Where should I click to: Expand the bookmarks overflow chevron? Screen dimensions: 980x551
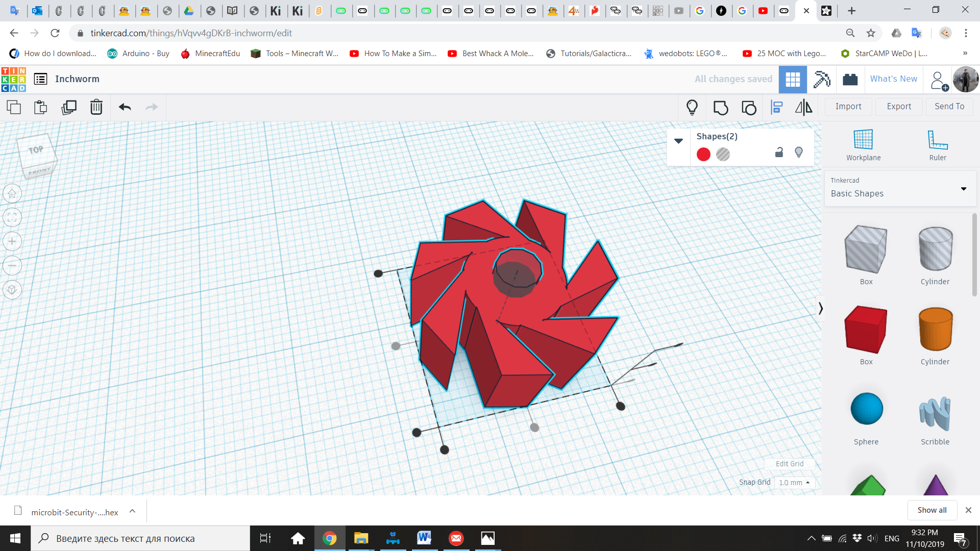pyautogui.click(x=965, y=53)
